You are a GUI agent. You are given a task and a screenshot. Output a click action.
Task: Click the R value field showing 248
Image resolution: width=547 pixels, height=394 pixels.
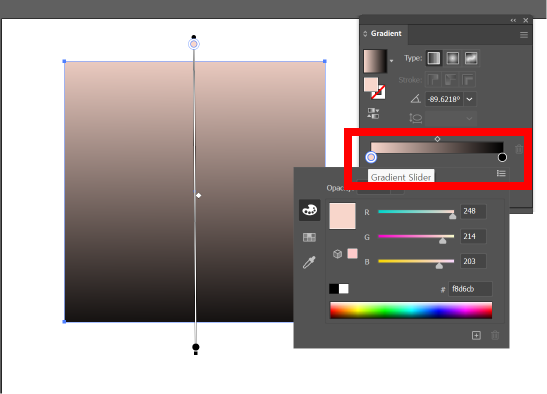[x=473, y=211]
